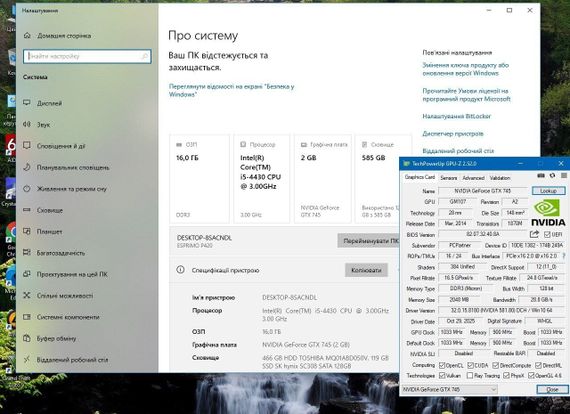This screenshot has width=570, height=414.
Task: Toggle the CUDA checkbox
Action: click(470, 365)
